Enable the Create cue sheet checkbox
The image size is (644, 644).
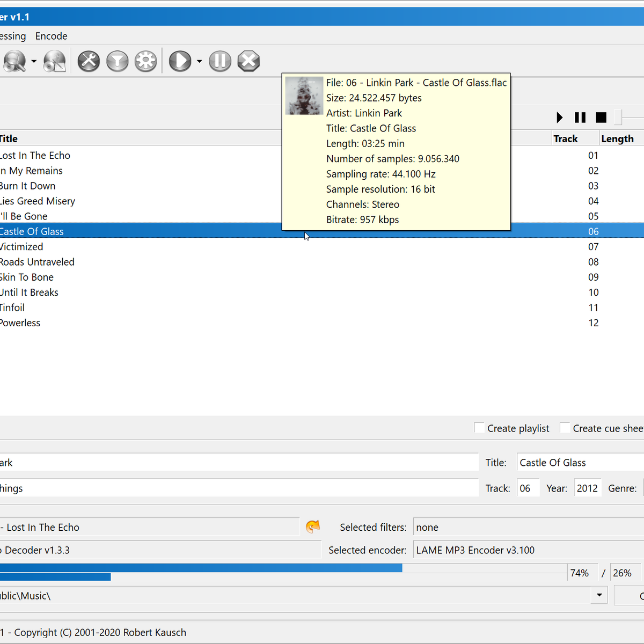point(565,428)
